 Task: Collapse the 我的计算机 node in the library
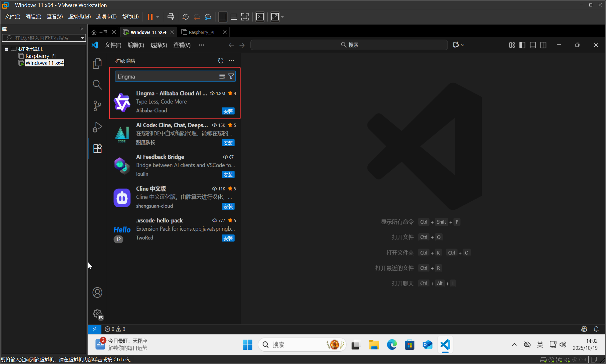point(6,49)
